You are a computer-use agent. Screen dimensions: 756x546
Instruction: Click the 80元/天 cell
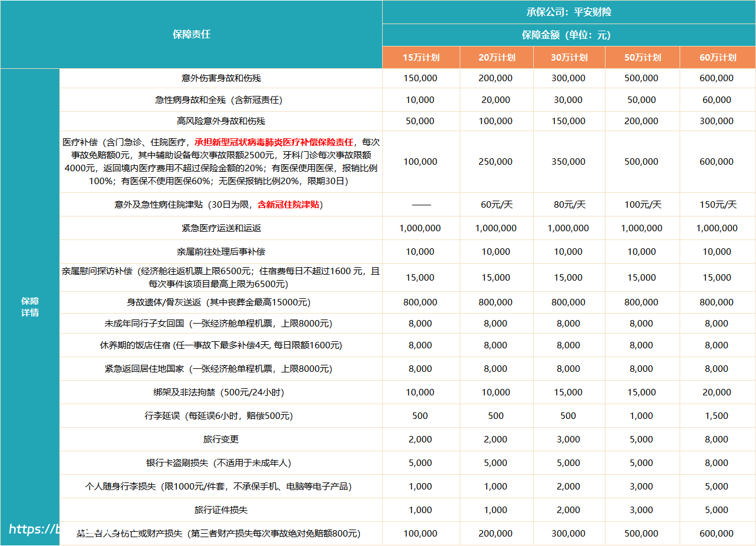[x=568, y=205]
